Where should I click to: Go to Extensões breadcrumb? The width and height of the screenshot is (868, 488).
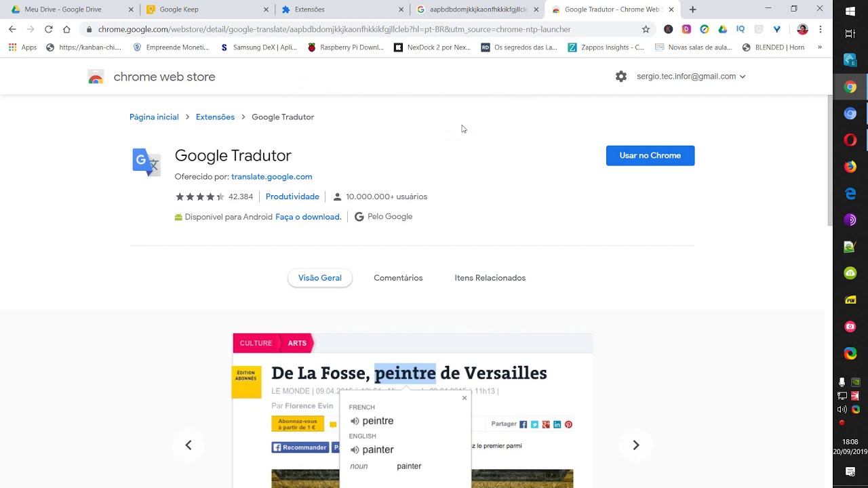(x=215, y=117)
